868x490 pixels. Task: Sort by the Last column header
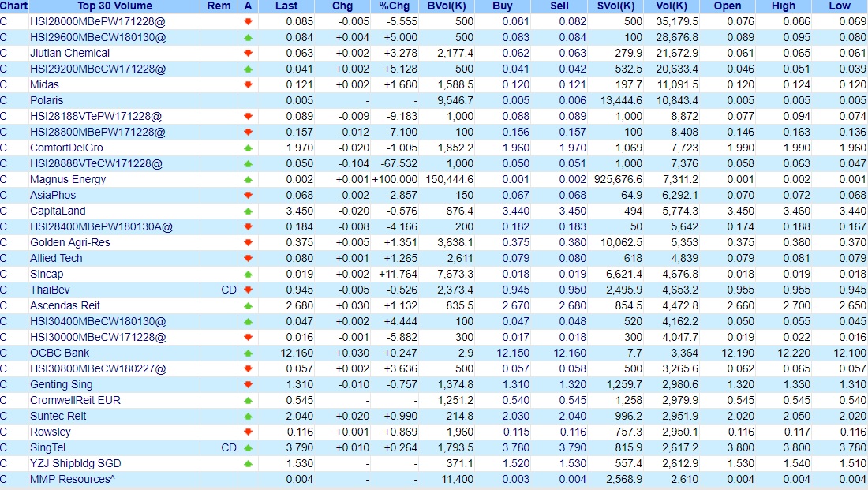click(286, 6)
